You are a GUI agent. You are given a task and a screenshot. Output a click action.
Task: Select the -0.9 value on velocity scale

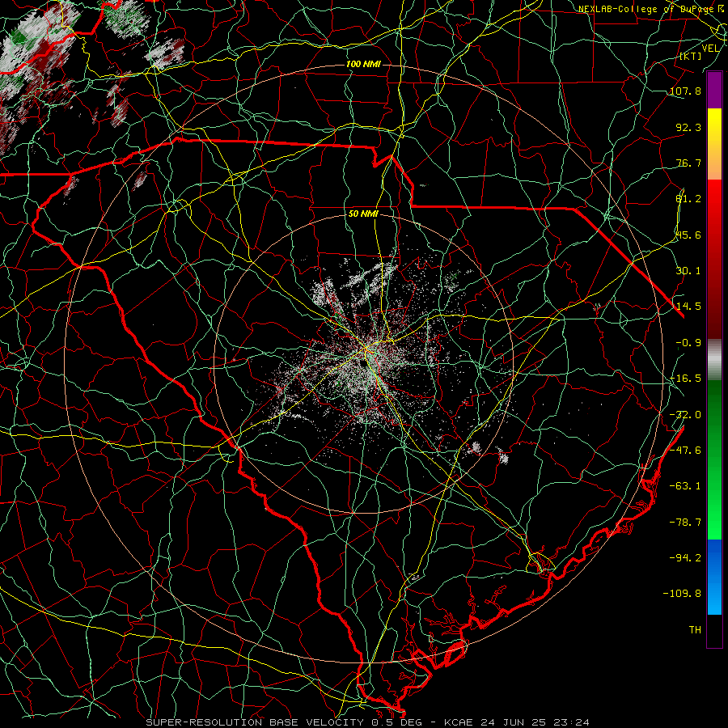[688, 343]
